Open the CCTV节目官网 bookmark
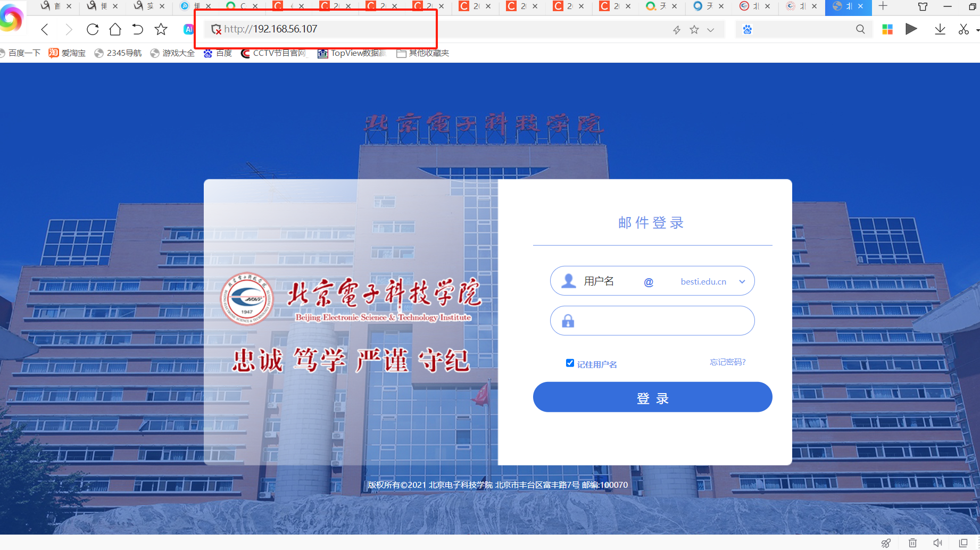The image size is (980, 550). click(x=274, y=53)
